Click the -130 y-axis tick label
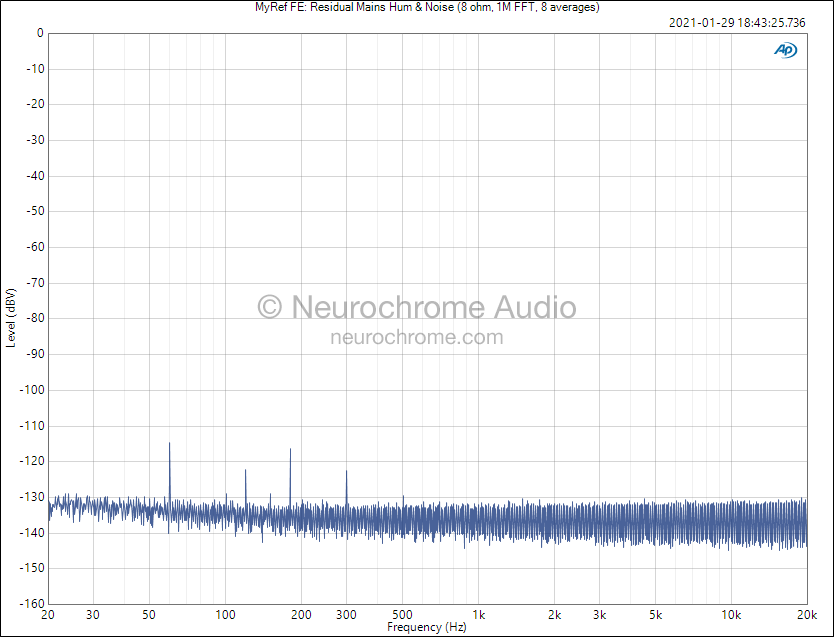834x637 pixels. point(32,497)
